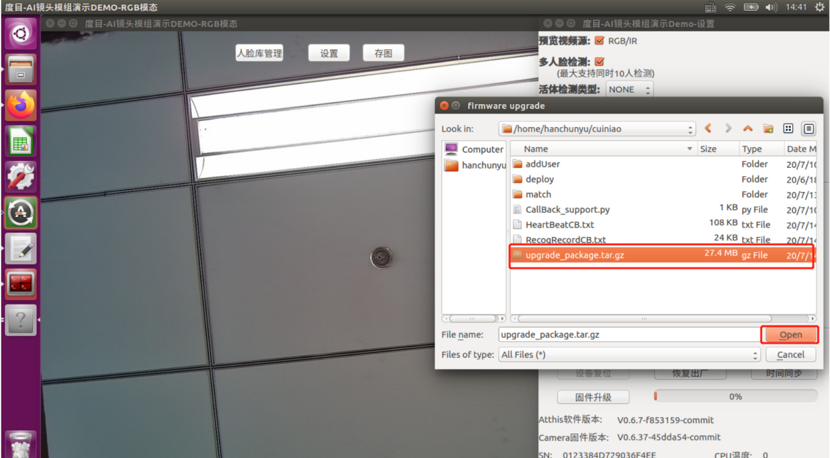Click the Open button
The height and width of the screenshot is (458, 830).
pos(790,335)
